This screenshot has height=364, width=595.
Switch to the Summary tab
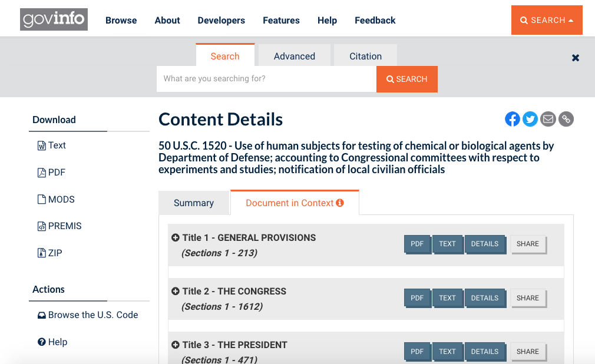click(x=193, y=203)
